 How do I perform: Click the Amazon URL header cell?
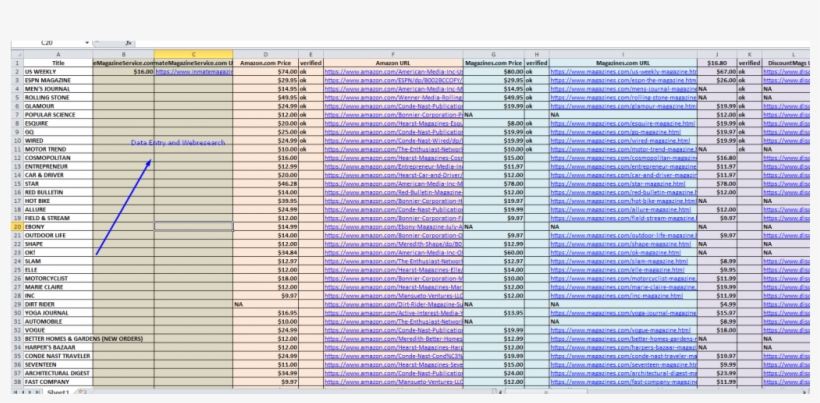pos(393,63)
